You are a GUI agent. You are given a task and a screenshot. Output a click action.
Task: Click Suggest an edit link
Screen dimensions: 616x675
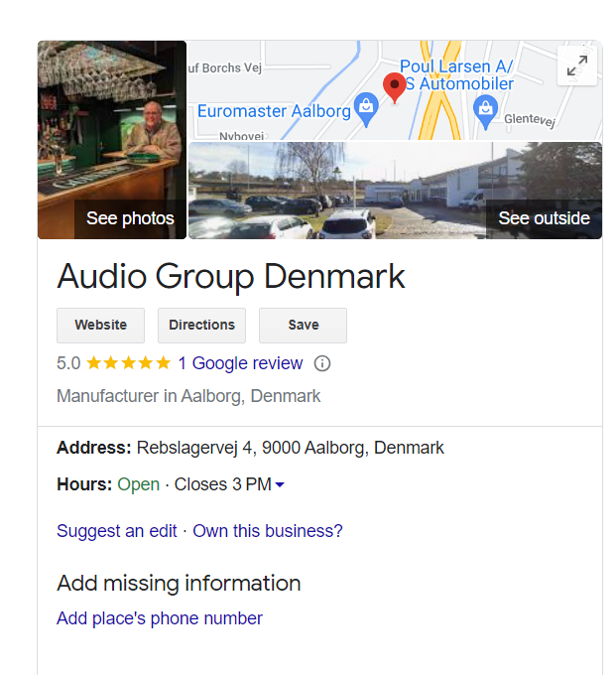click(x=117, y=531)
